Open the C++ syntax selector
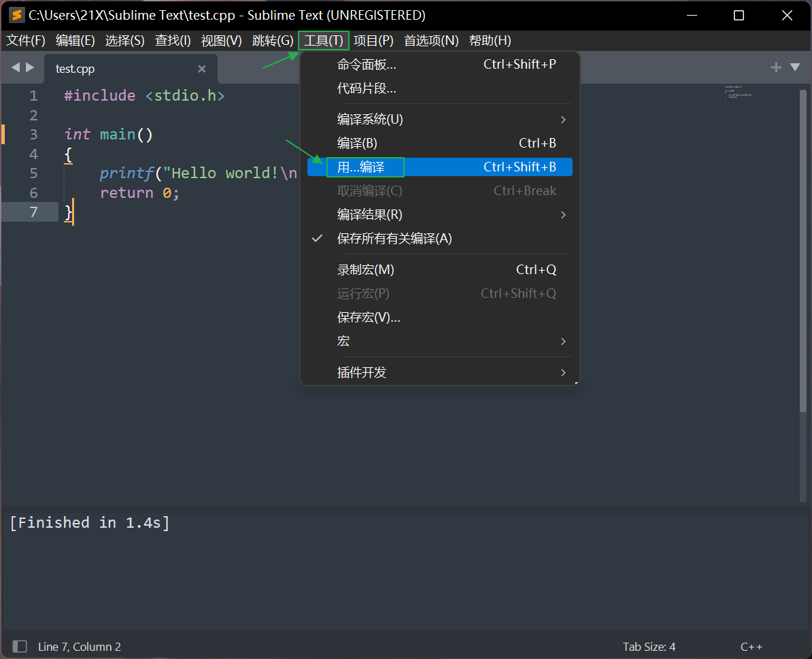The width and height of the screenshot is (812, 659). coord(751,647)
